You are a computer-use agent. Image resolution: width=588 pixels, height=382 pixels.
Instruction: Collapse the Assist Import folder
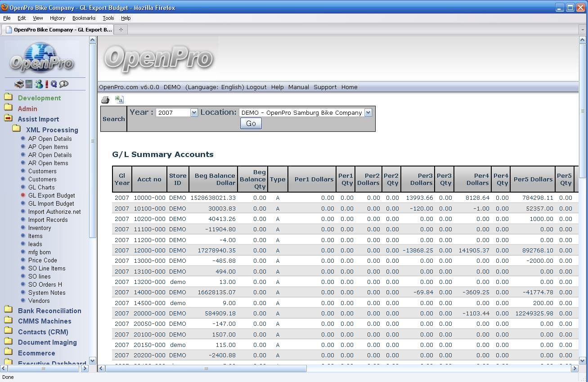(38, 119)
